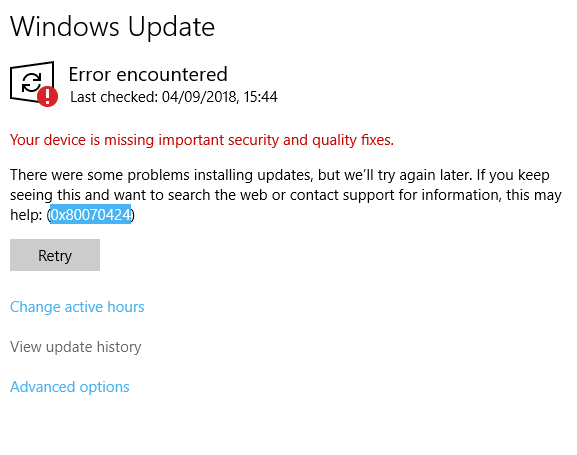Click the Last checked label text

114,97
